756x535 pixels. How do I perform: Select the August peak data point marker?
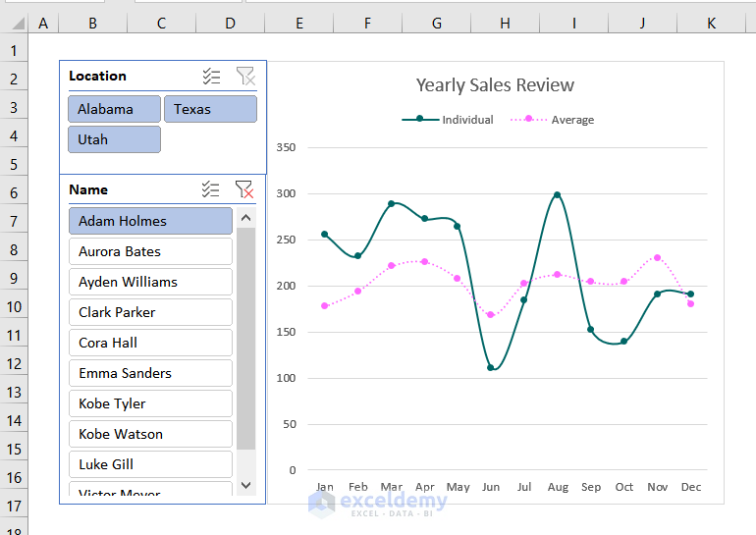558,195
